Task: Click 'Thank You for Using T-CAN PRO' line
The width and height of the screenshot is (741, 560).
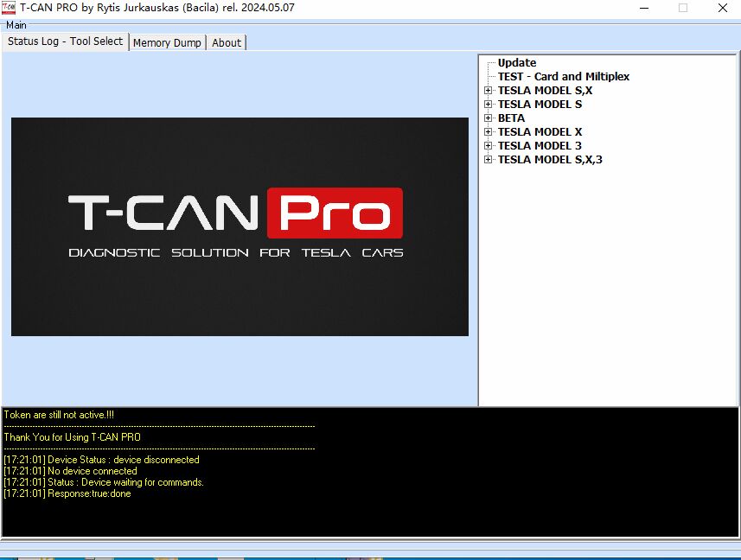Action: click(x=73, y=437)
